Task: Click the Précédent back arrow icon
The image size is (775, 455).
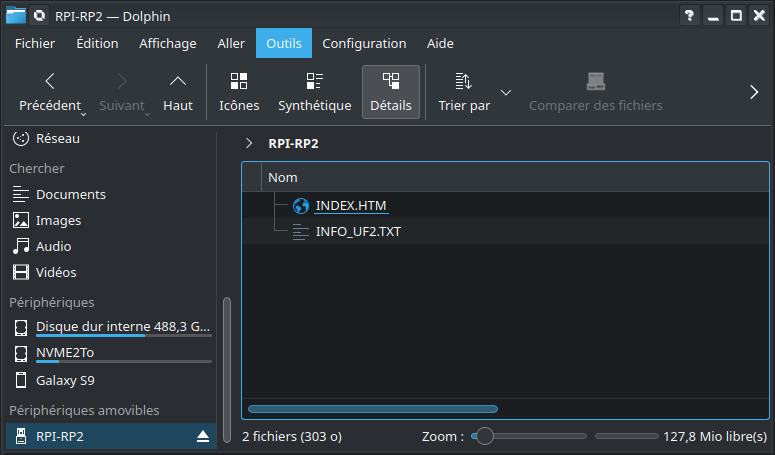Action: pyautogui.click(x=50, y=82)
